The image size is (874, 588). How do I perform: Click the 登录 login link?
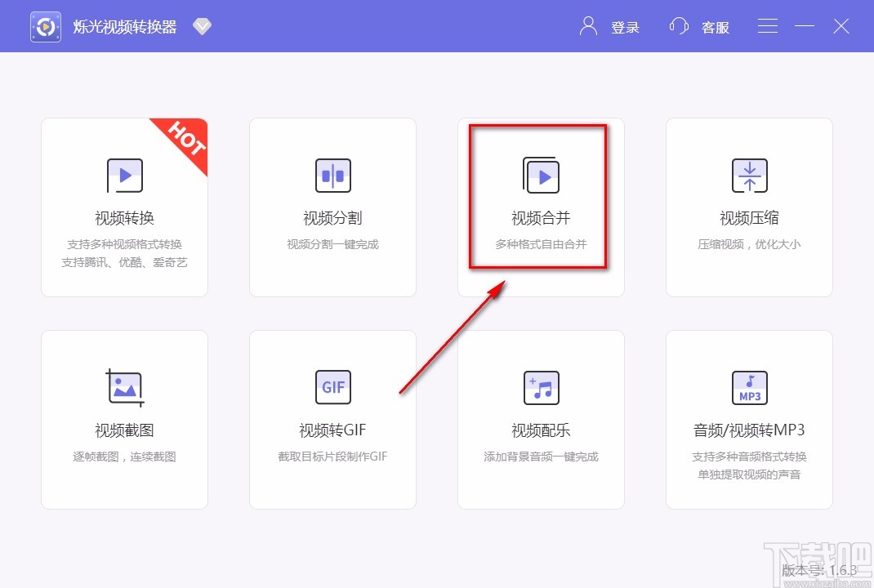click(x=626, y=27)
